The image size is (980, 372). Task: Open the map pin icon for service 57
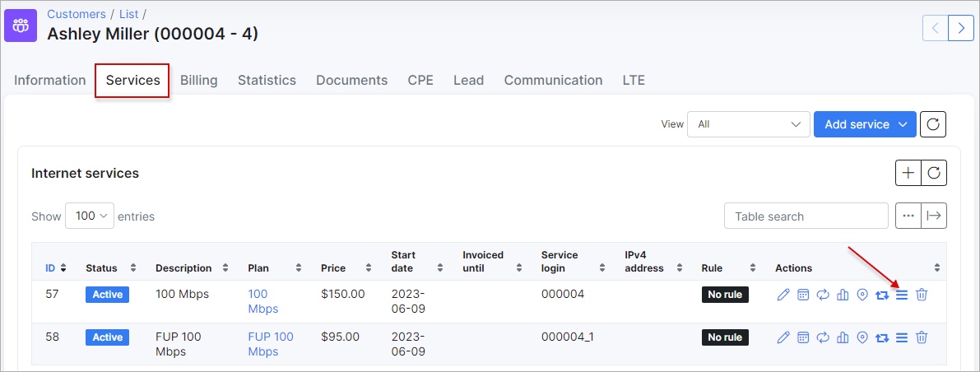tap(862, 295)
